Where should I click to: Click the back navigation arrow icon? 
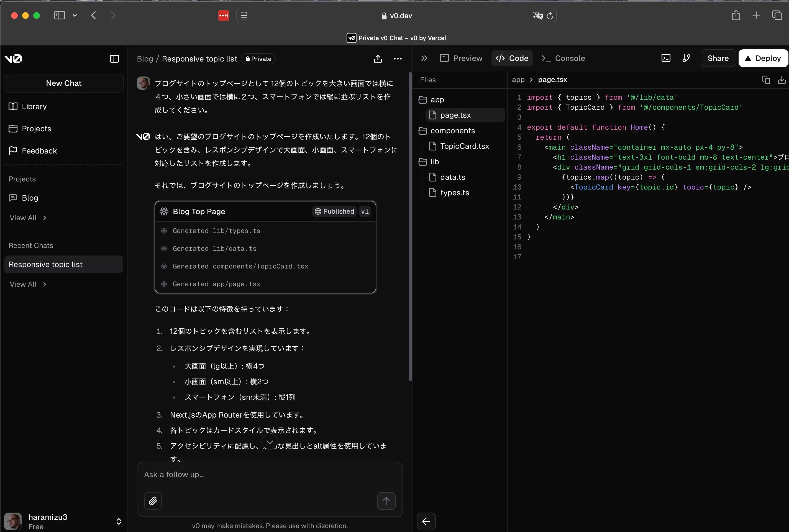[94, 16]
